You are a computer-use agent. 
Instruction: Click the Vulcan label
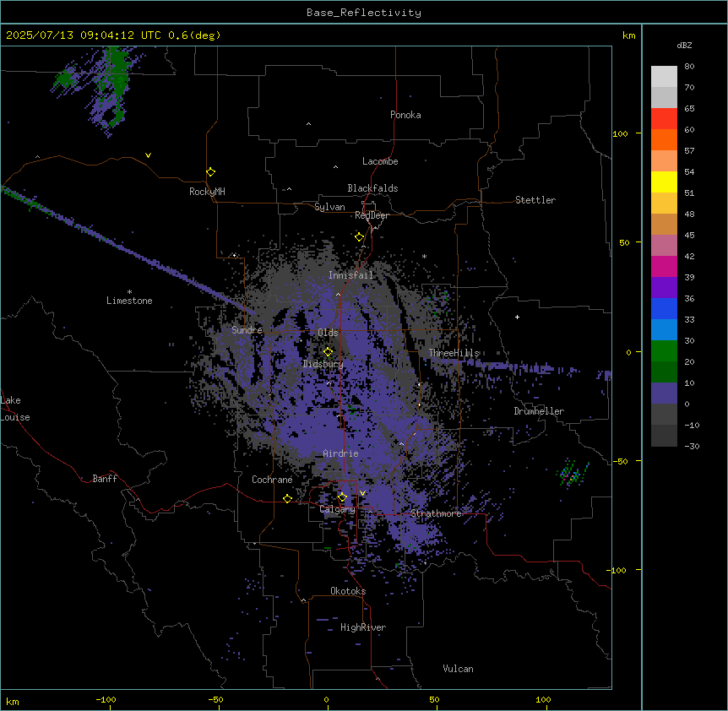coord(459,669)
